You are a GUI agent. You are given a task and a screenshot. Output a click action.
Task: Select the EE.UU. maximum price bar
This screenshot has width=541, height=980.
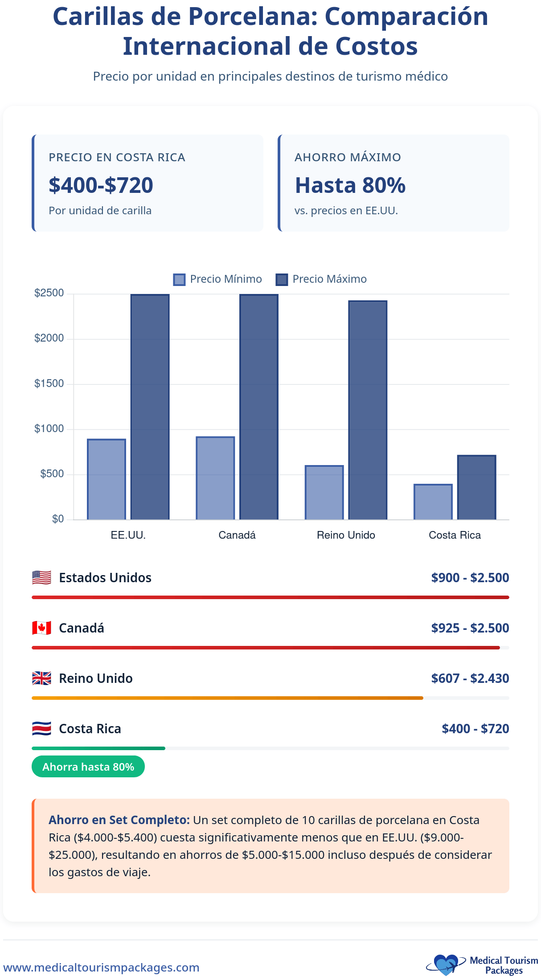(x=150, y=406)
